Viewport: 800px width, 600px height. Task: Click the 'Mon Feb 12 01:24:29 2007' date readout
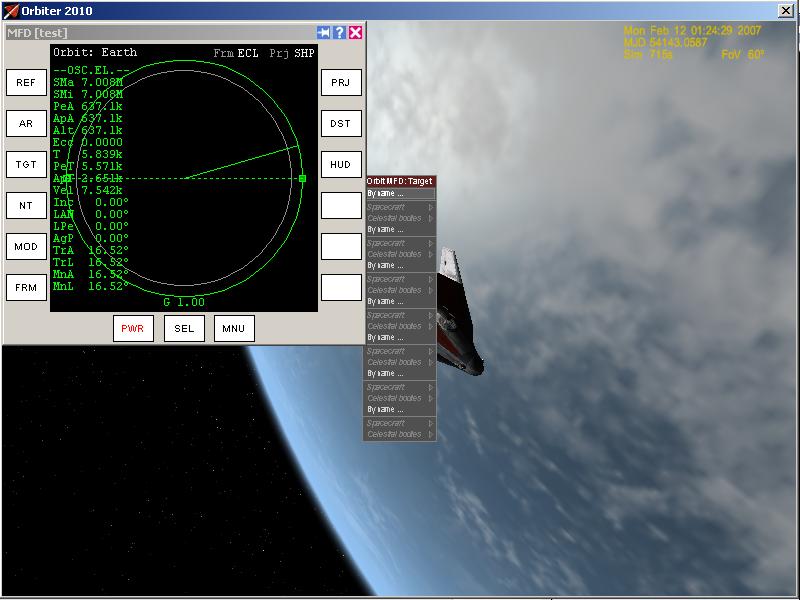692,31
